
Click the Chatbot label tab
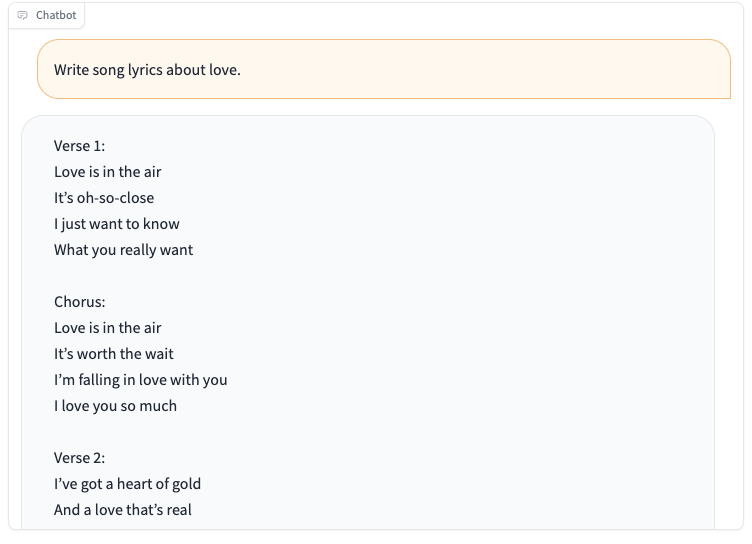[47, 15]
